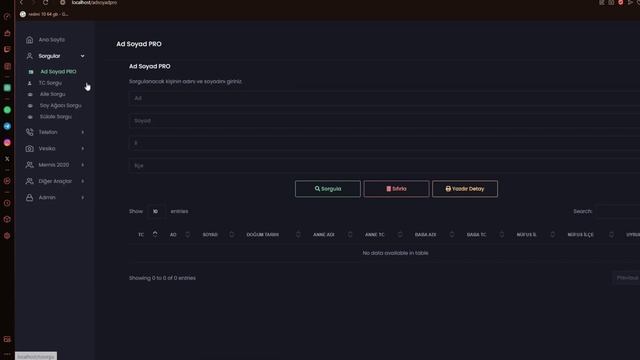The image size is (640, 360).
Task: Expand the Diğer Araçlar menu arrow
Action: click(82, 181)
